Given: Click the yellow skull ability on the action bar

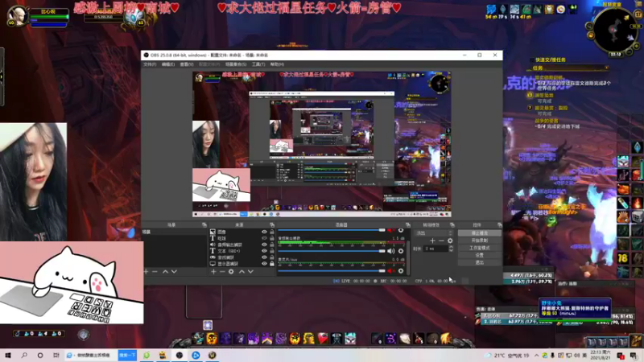Looking at the screenshot, I should click(212, 338).
